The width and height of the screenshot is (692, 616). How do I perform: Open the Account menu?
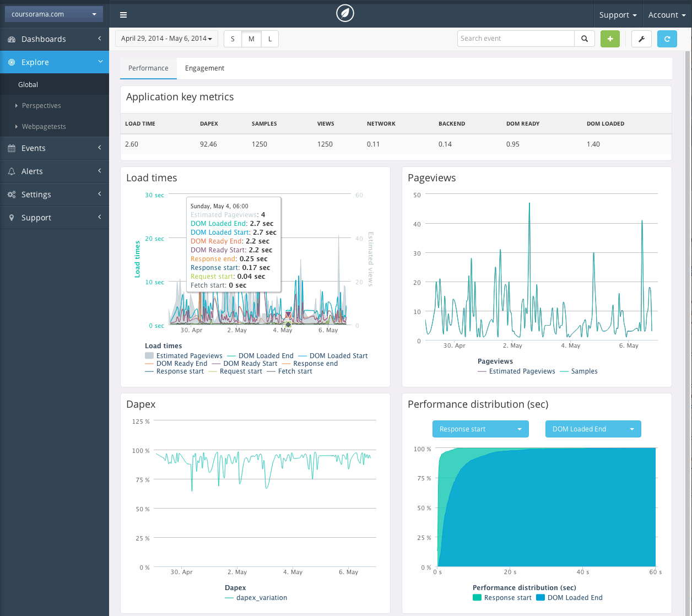(x=667, y=15)
